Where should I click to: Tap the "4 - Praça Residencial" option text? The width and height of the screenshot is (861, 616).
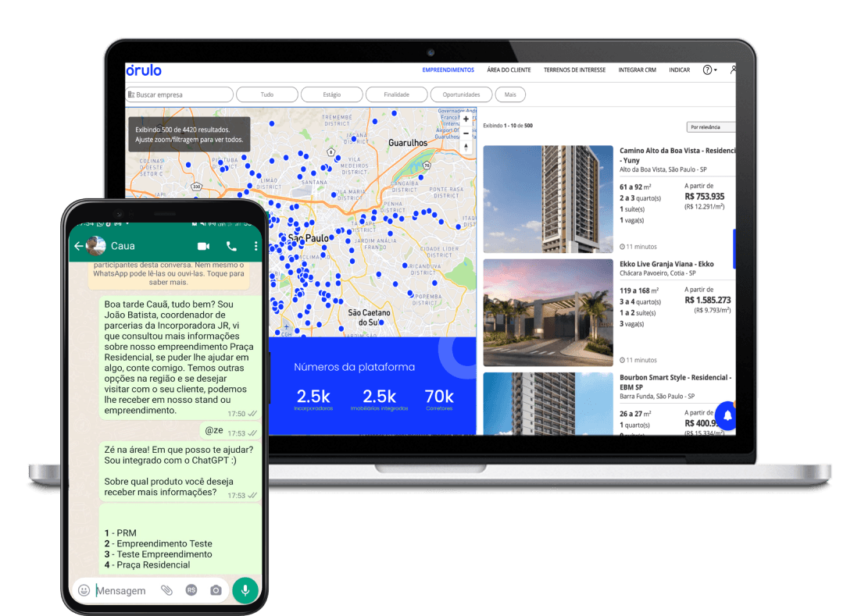[147, 565]
